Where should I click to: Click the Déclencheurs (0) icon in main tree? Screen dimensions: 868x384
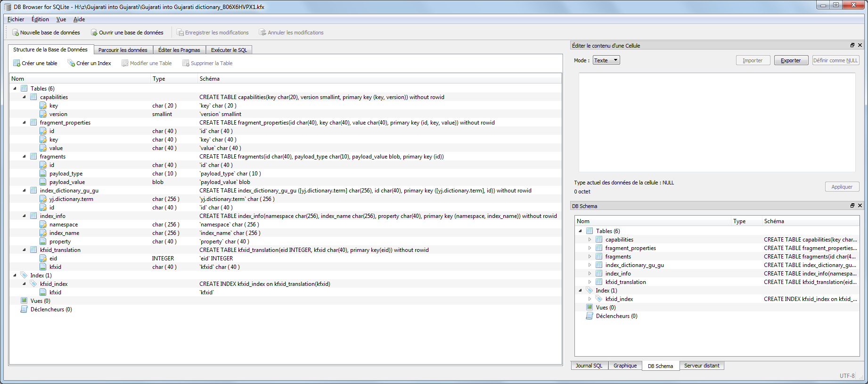click(x=24, y=309)
